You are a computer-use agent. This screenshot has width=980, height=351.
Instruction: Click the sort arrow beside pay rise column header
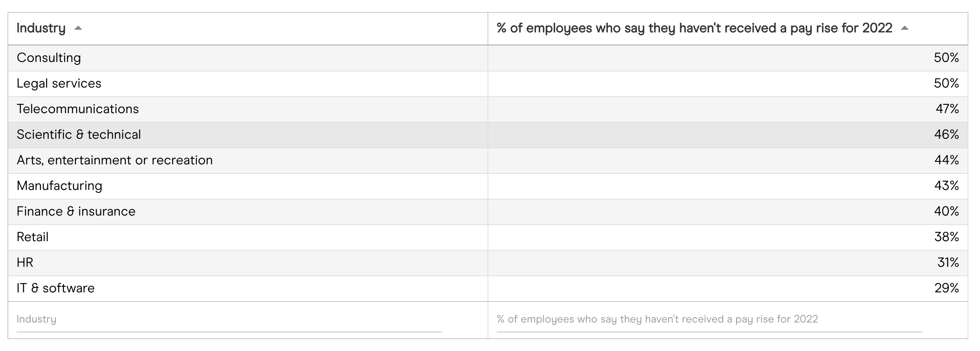(905, 28)
